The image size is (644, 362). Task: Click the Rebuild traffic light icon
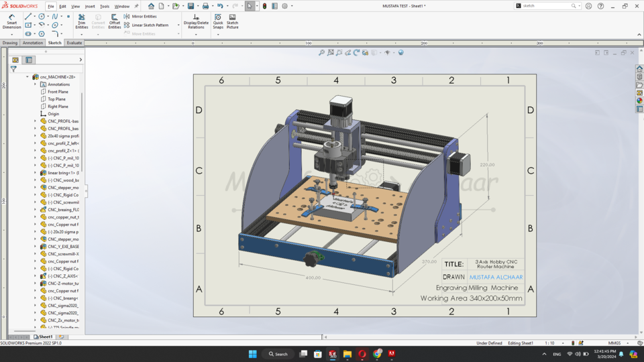[264, 6]
